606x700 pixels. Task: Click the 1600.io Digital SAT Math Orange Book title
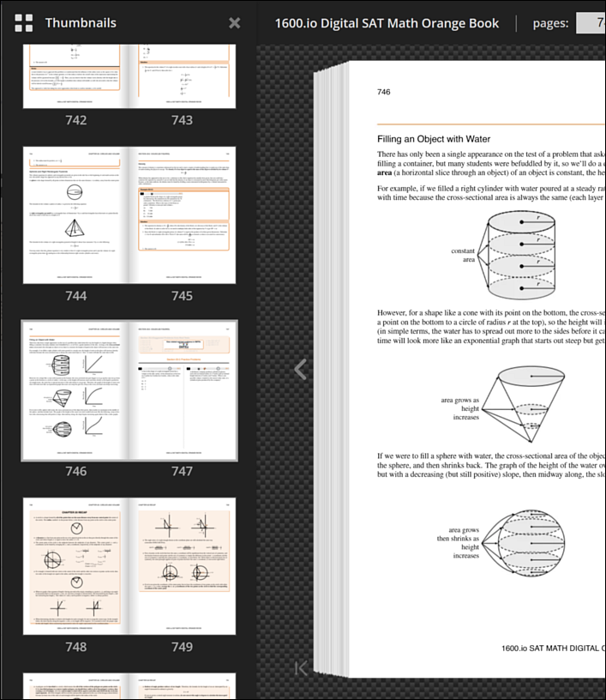(387, 23)
